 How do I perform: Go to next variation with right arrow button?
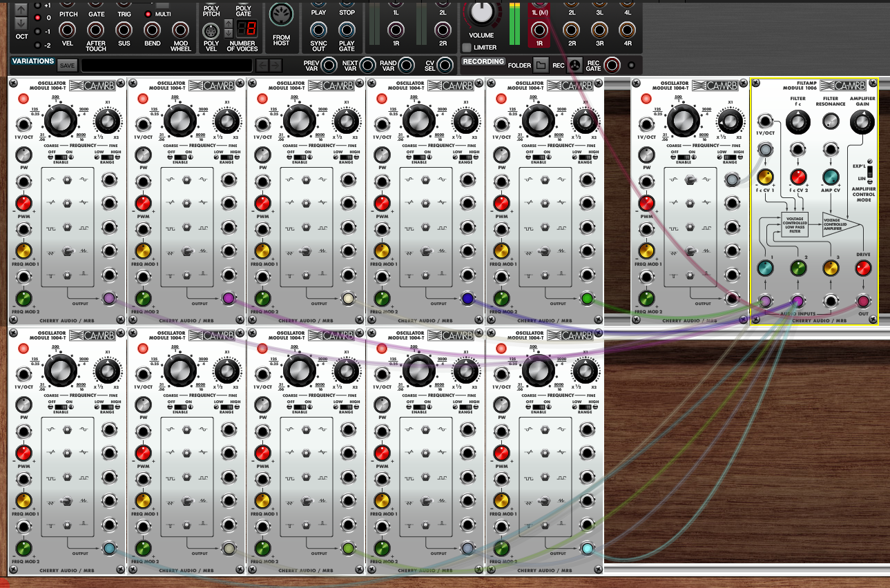point(275,66)
